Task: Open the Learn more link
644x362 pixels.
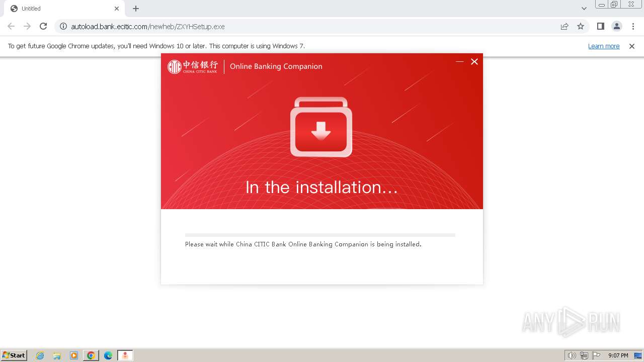Action: coord(604,46)
